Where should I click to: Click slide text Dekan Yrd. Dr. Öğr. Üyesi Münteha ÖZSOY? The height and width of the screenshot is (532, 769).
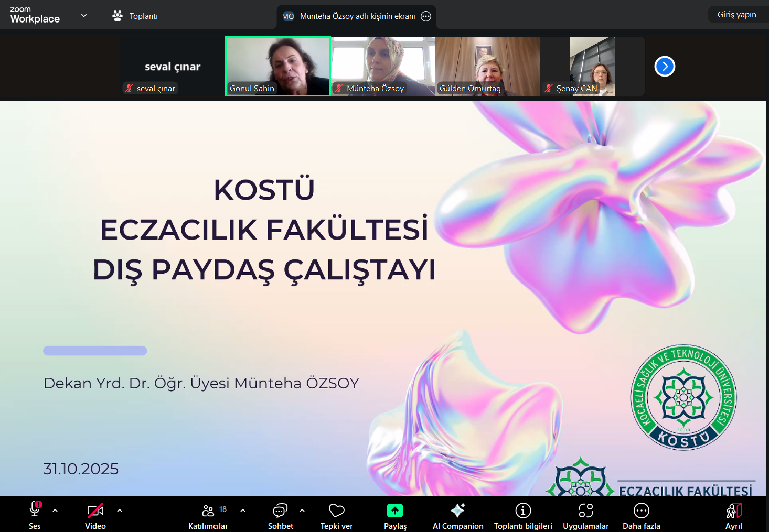pyautogui.click(x=201, y=383)
